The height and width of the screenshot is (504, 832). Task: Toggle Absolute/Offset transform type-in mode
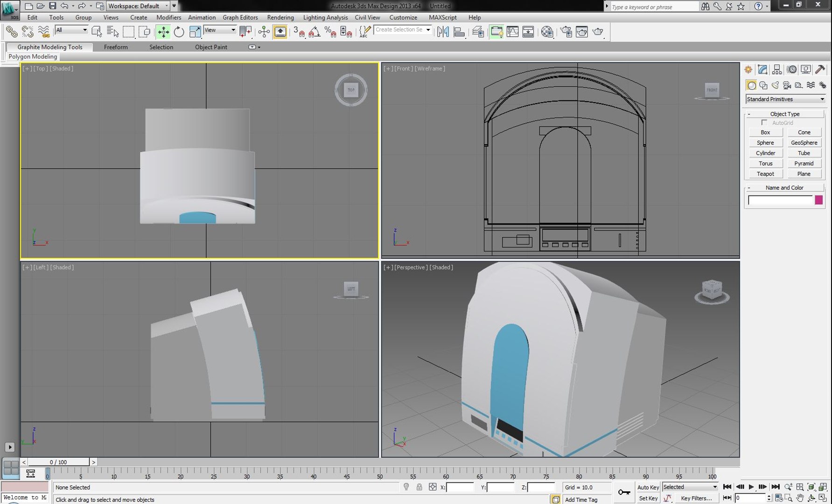[x=433, y=487]
